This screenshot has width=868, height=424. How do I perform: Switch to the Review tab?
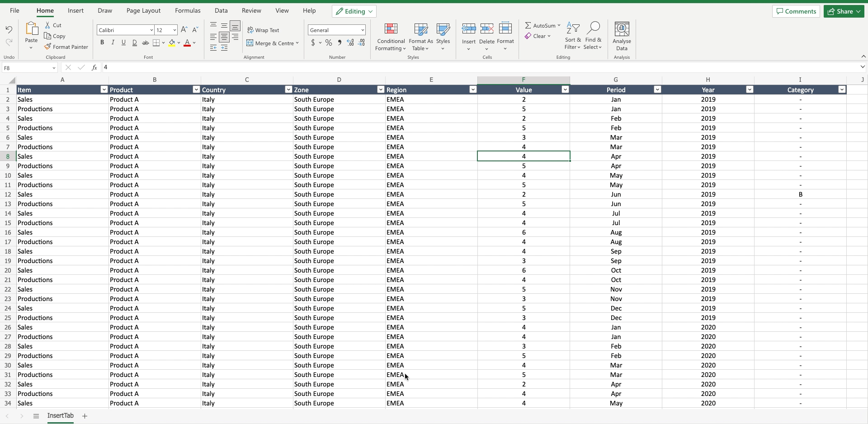[251, 11]
